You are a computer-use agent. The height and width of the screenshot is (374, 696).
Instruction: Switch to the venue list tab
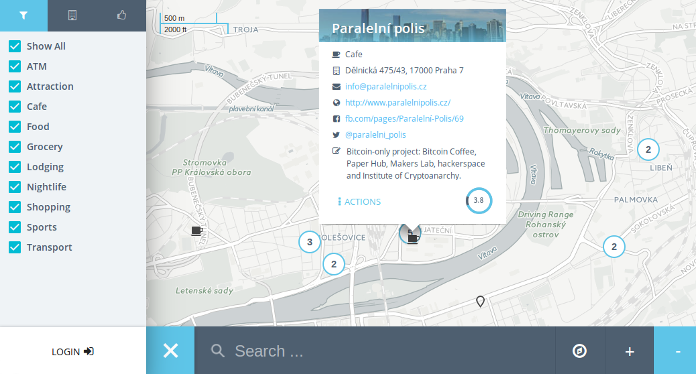(x=72, y=16)
